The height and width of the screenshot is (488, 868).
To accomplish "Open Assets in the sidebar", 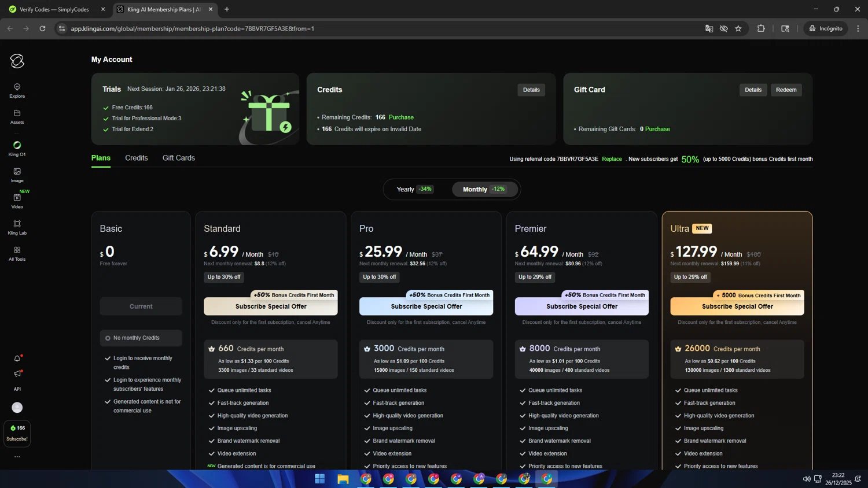I will tap(17, 117).
